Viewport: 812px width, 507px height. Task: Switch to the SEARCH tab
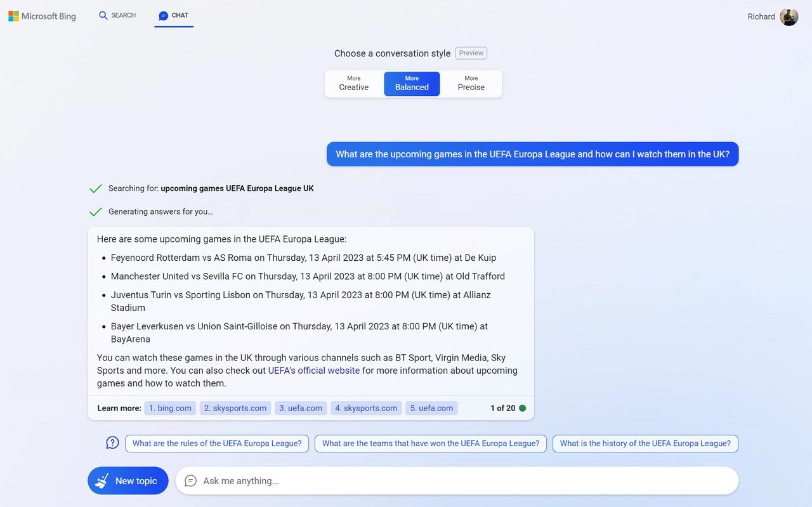click(x=117, y=15)
